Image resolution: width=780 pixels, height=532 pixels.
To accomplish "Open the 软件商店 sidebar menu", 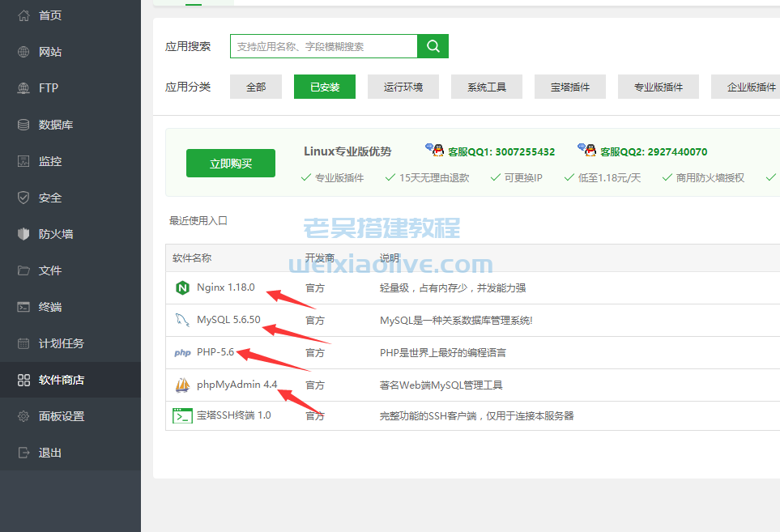I will [x=62, y=380].
